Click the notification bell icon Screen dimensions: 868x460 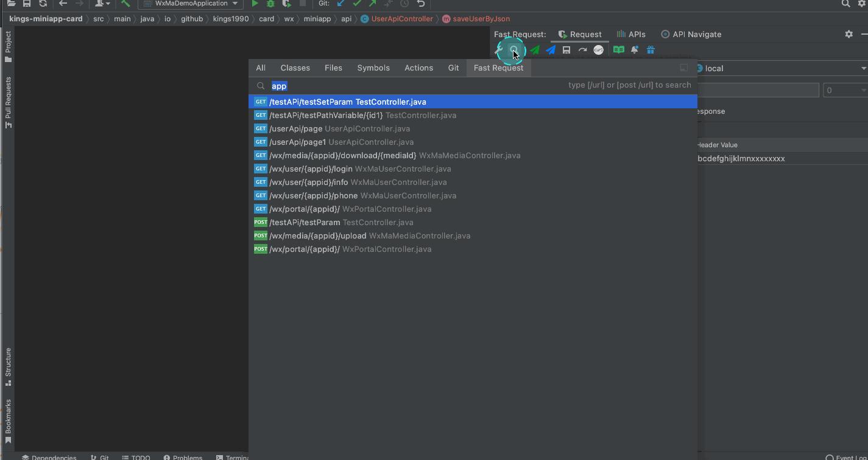click(635, 50)
